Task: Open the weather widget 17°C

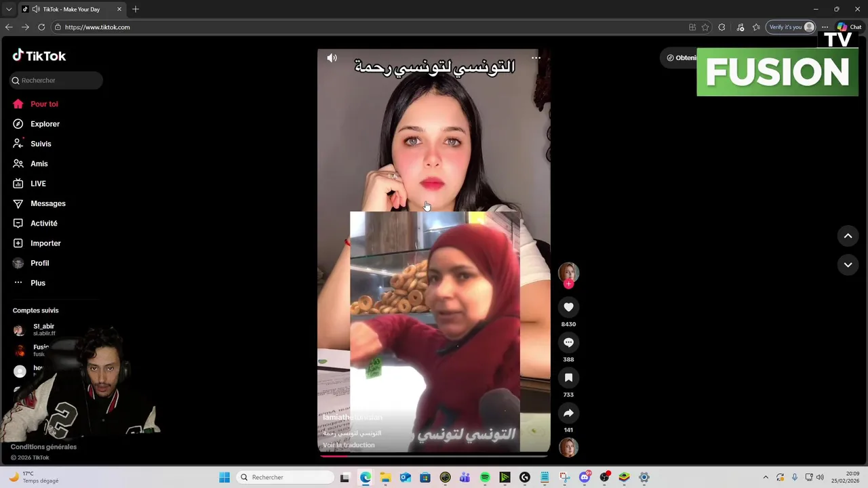Action: (34, 477)
